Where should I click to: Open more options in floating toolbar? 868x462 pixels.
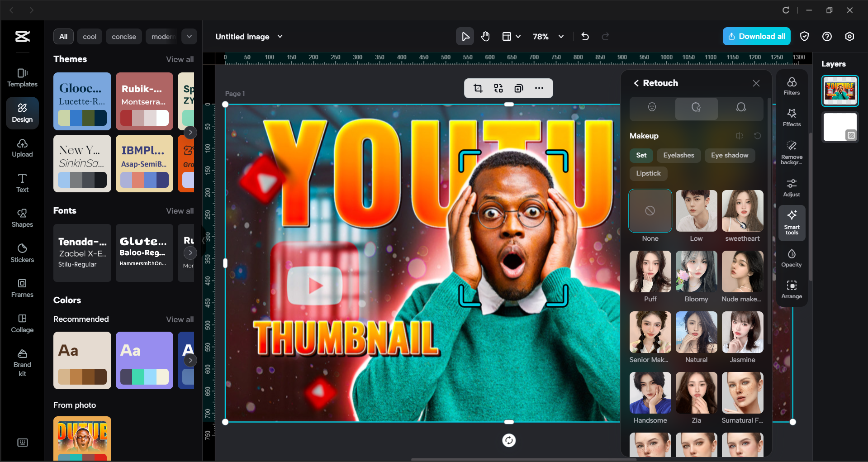[539, 88]
